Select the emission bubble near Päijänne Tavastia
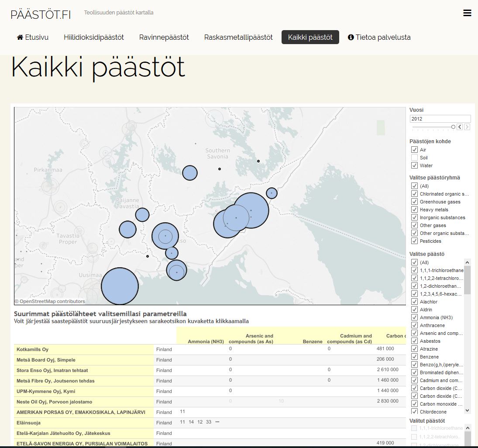 [x=142, y=215]
